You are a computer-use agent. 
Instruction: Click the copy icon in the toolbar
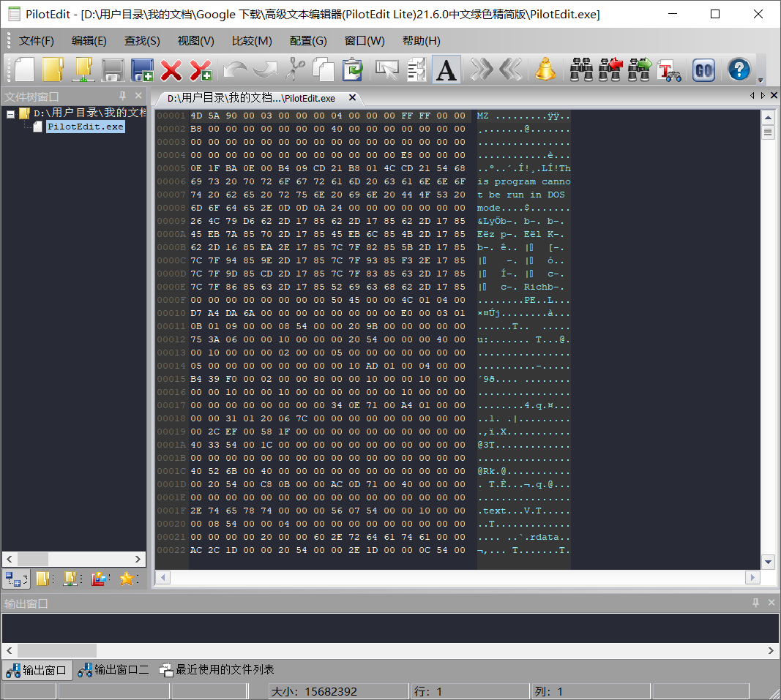click(x=324, y=69)
